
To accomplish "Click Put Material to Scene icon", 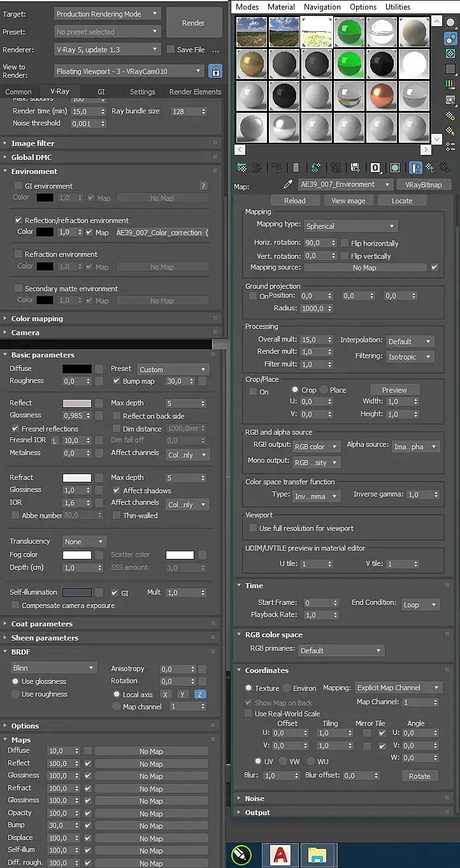I will 256,168.
